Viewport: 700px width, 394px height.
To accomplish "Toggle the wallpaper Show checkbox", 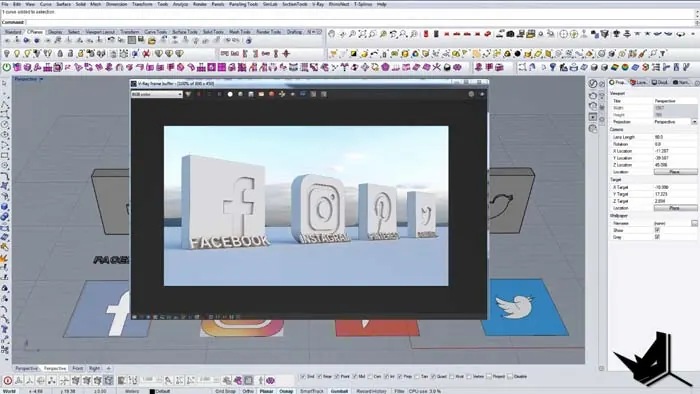I will pyautogui.click(x=657, y=230).
